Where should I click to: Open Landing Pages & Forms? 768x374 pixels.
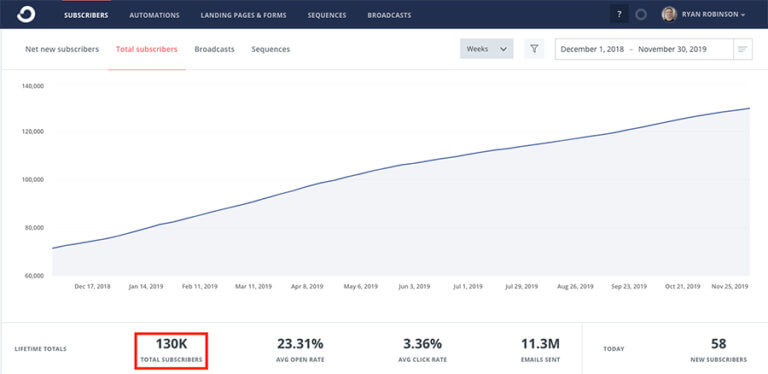[243, 15]
